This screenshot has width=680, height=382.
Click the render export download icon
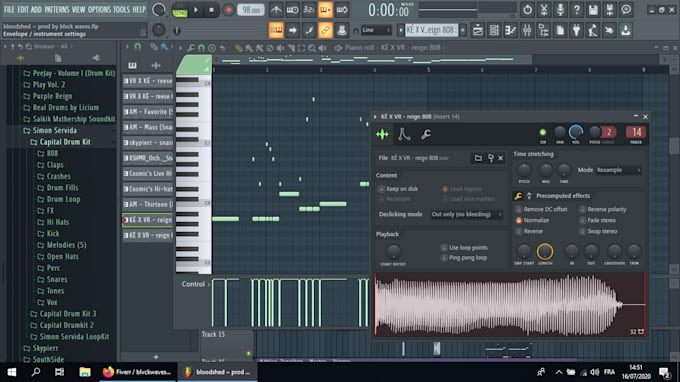(x=625, y=30)
